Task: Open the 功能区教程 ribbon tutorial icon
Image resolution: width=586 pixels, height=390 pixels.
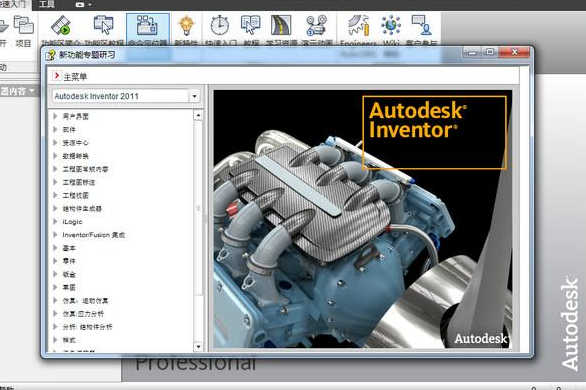Action: [x=104, y=26]
